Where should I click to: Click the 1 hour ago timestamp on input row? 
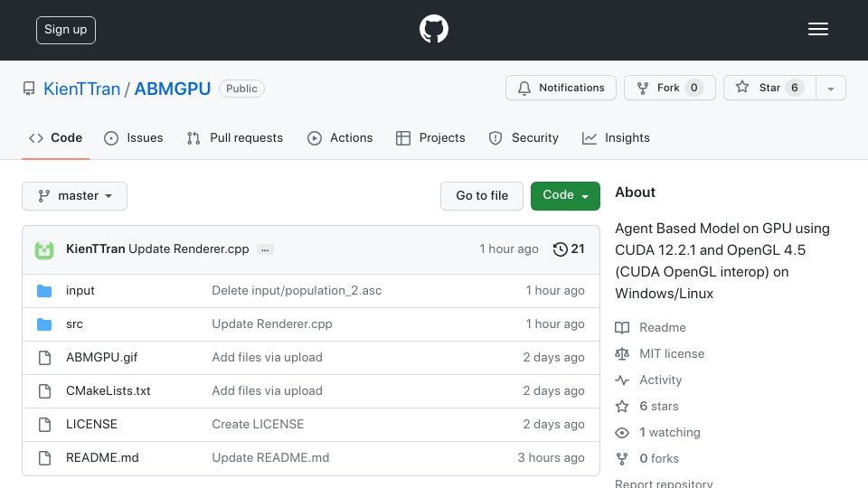click(x=554, y=290)
